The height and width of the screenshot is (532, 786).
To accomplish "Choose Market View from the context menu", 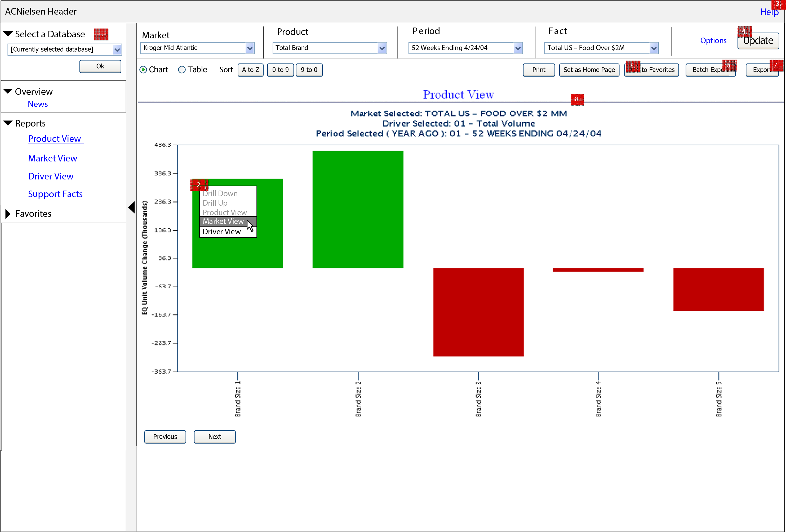I will tap(223, 221).
